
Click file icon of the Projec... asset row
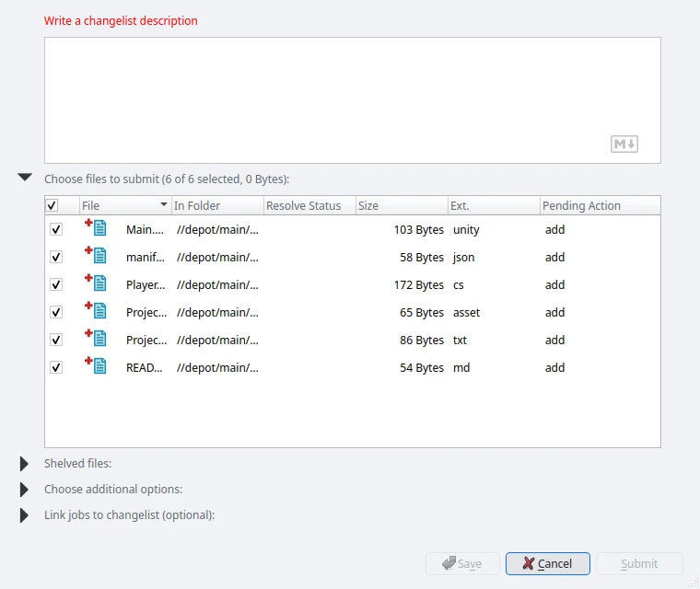[x=96, y=310]
